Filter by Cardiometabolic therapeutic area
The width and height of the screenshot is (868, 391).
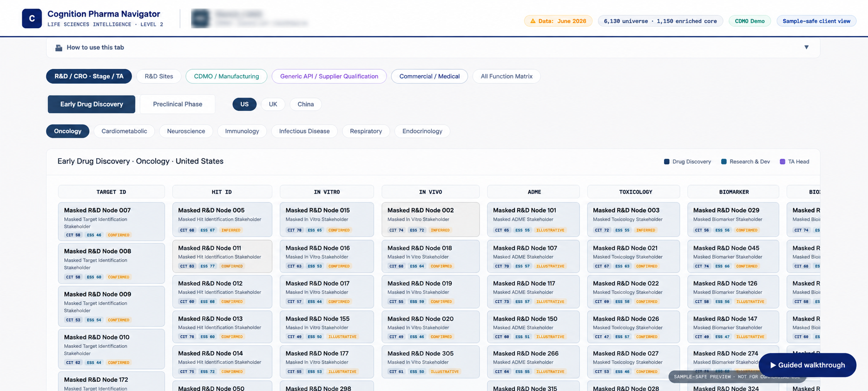124,131
